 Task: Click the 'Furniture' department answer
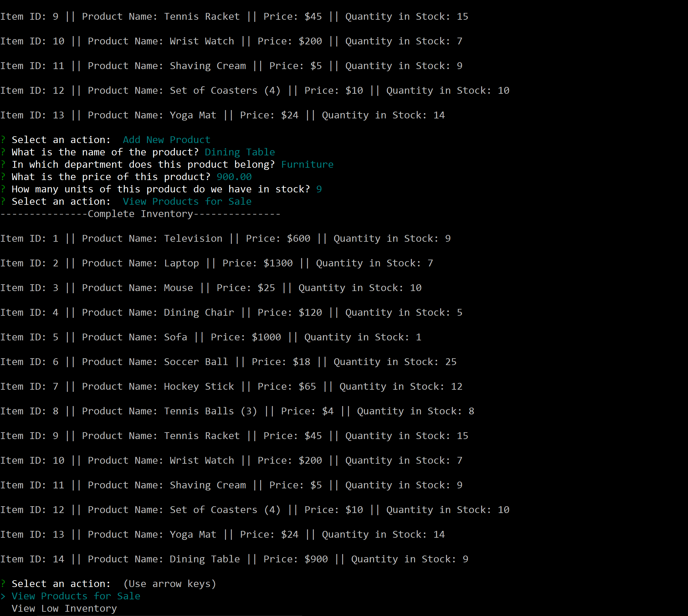click(307, 165)
